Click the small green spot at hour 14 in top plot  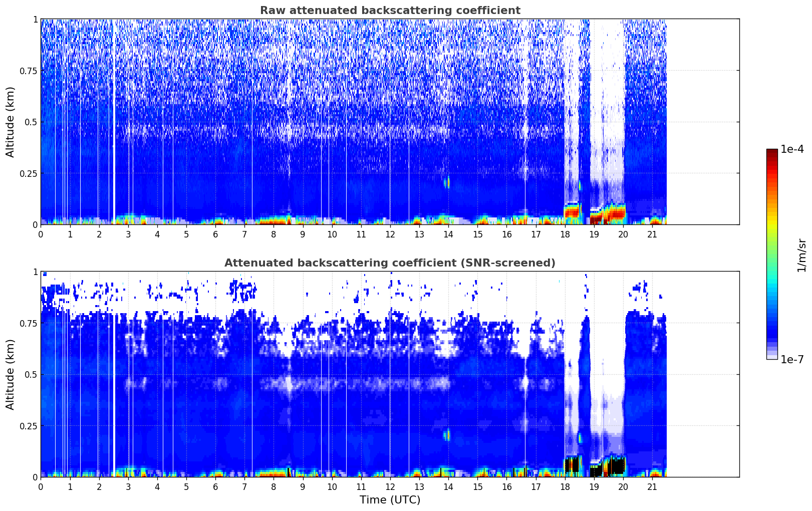pyautogui.click(x=448, y=182)
